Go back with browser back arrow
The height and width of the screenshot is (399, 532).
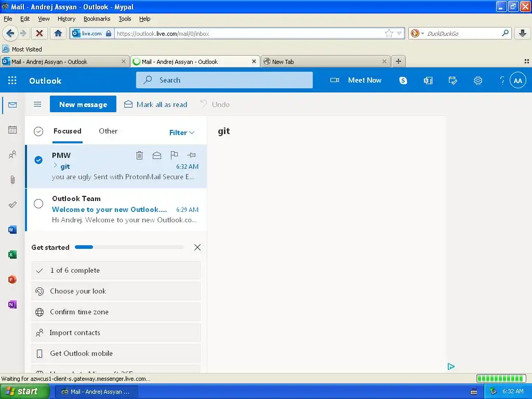(x=10, y=33)
